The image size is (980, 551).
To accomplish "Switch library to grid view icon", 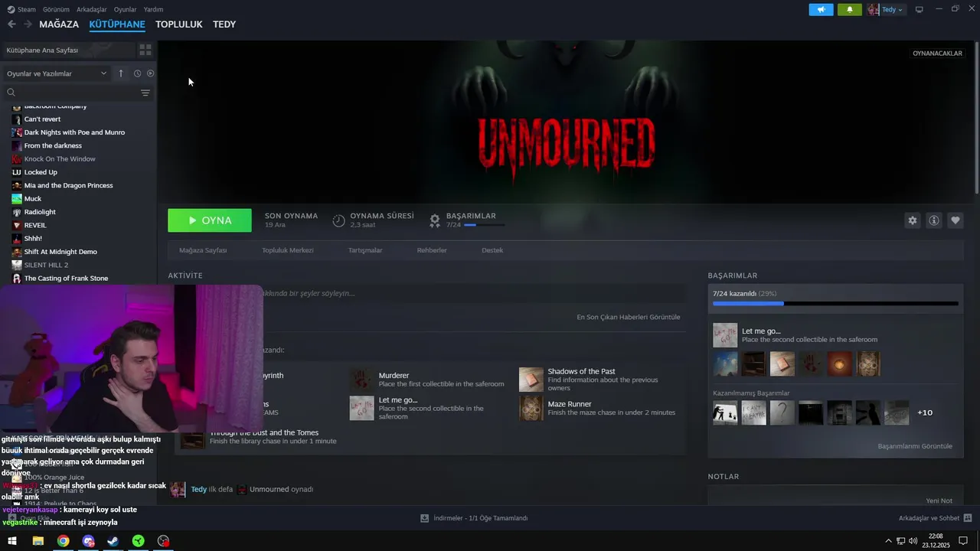I will click(x=145, y=50).
